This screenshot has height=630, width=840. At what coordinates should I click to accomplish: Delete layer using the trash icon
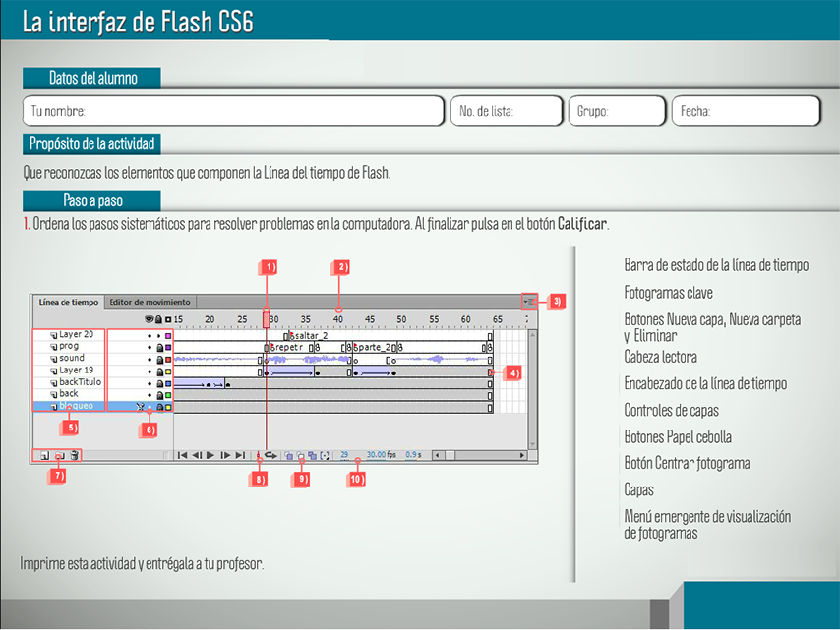coord(74,456)
